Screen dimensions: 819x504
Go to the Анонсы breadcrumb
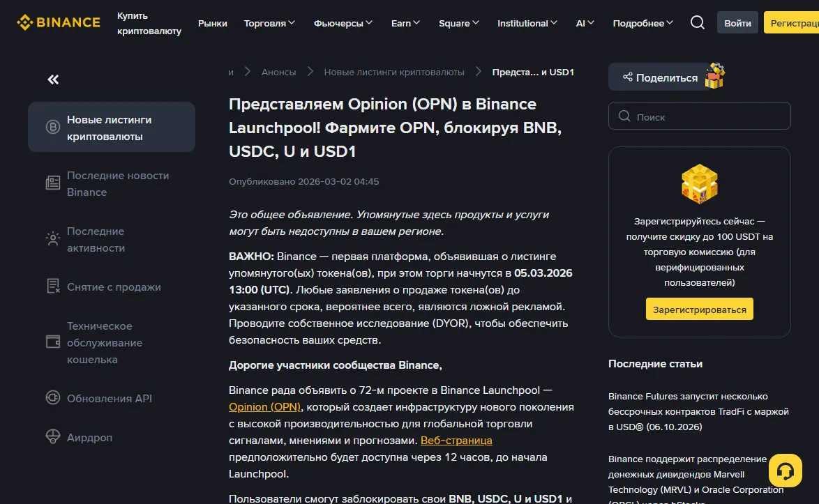(278, 72)
